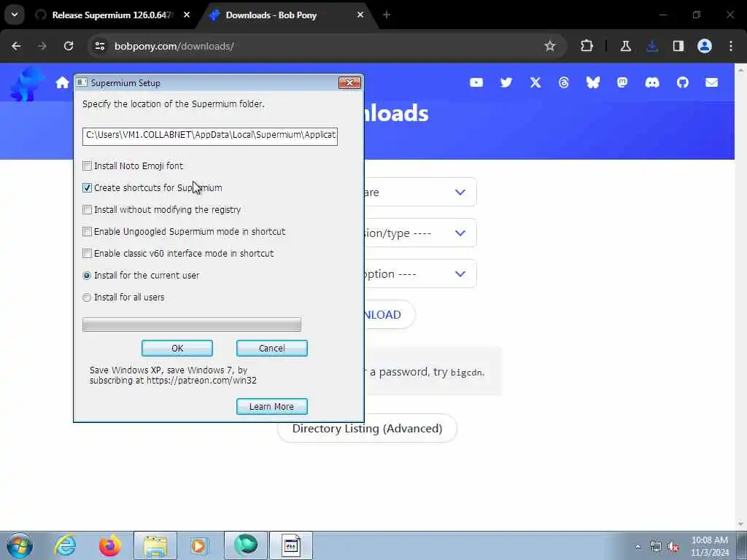This screenshot has height=560, width=747.
Task: Select Install for all users radio
Action: click(87, 297)
